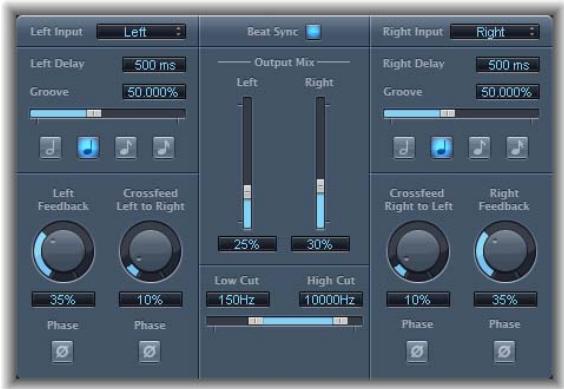Screen dimensions: 564x389
Task: Click the High Cut 10000Hz field
Action: [x=331, y=299]
